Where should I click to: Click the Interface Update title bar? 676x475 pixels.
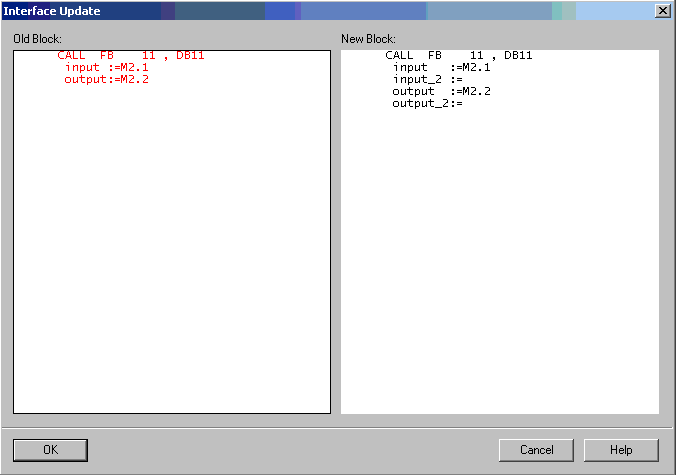(300, 10)
